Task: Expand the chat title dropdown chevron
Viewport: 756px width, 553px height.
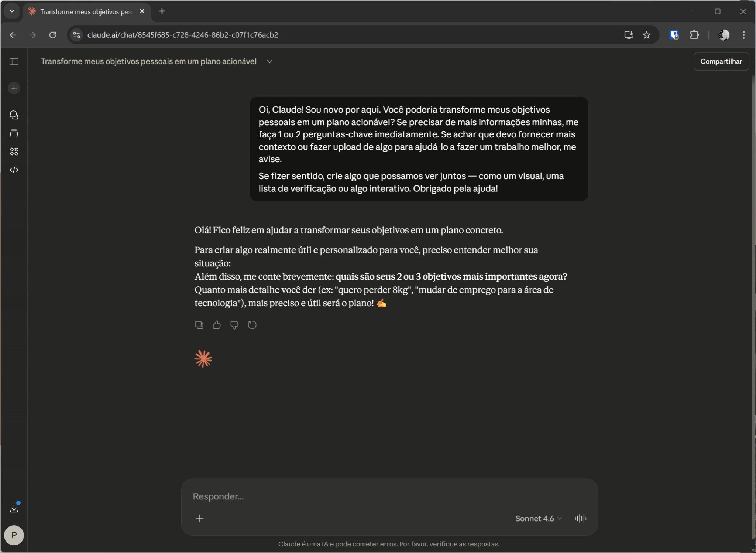Action: [x=269, y=62]
